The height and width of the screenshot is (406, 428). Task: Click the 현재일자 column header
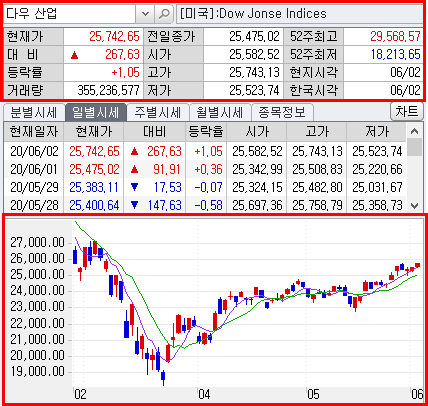click(34, 132)
